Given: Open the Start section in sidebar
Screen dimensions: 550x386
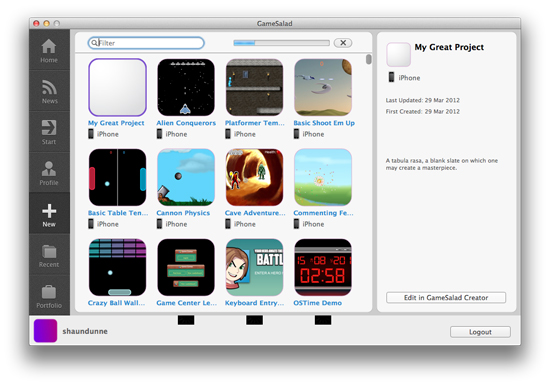Looking at the screenshot, I should (x=49, y=132).
